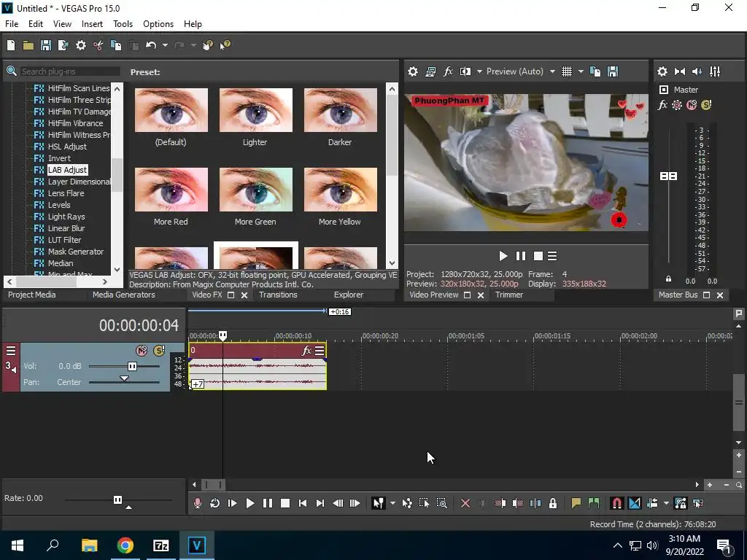Viewport: 747px width, 560px height.
Task: Switch to Explorer tab
Action: coord(348,295)
